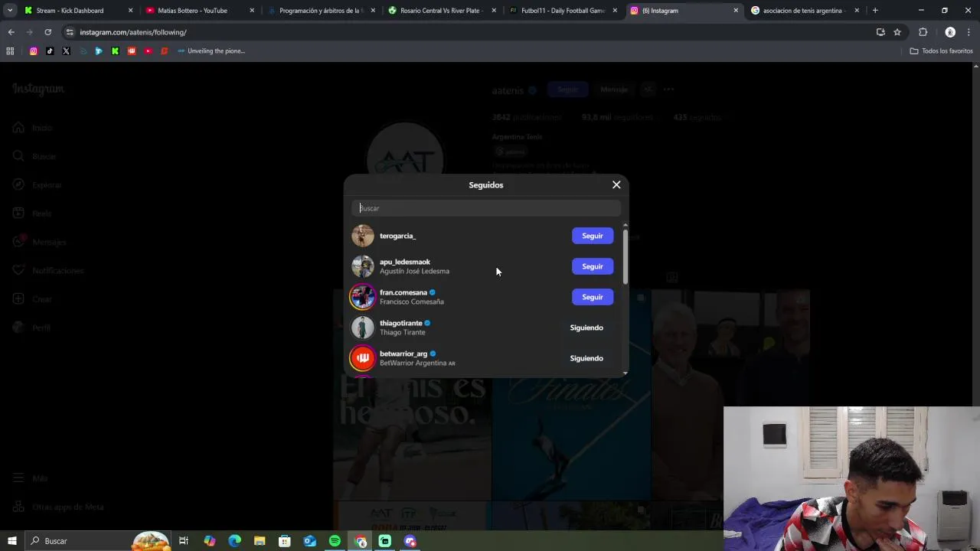Open Instagram bookmark icon

(x=34, y=51)
